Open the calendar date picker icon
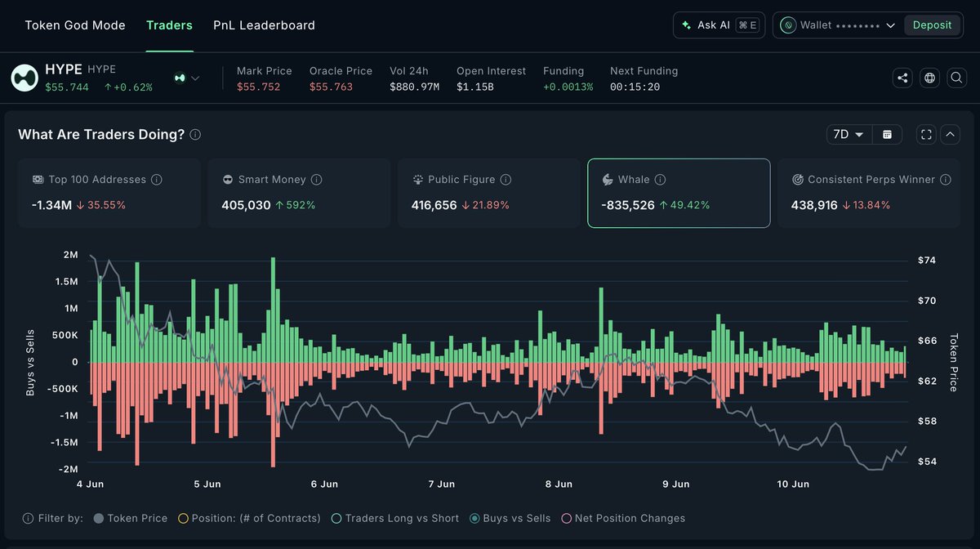 [887, 135]
